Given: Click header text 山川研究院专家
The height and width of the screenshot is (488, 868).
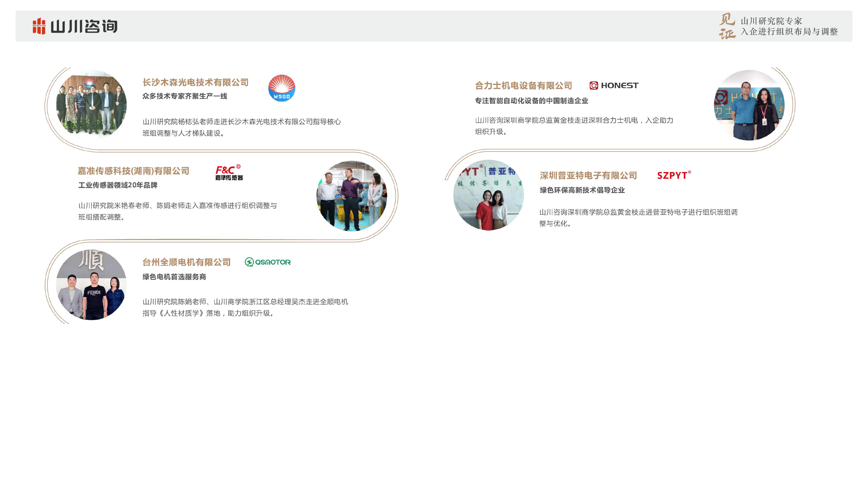Looking at the screenshot, I should click(771, 21).
